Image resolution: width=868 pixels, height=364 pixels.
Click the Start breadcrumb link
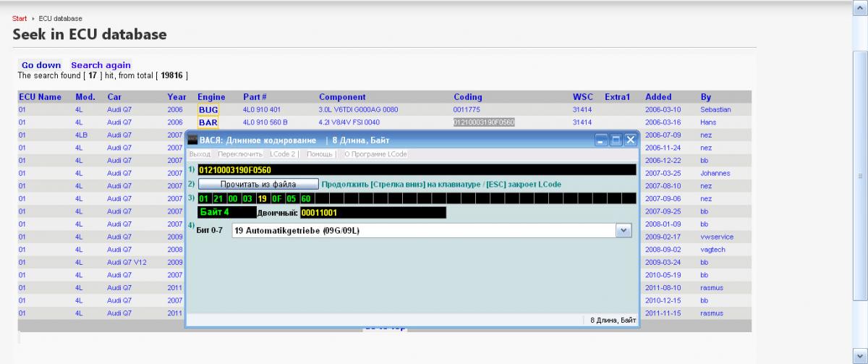click(x=20, y=18)
